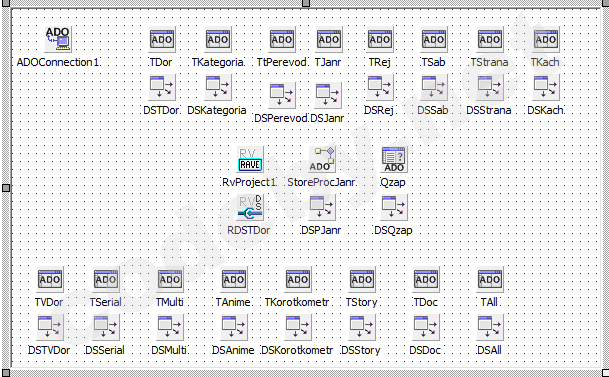
Task: Select the TAnime ADO table icon
Action: 234,279
